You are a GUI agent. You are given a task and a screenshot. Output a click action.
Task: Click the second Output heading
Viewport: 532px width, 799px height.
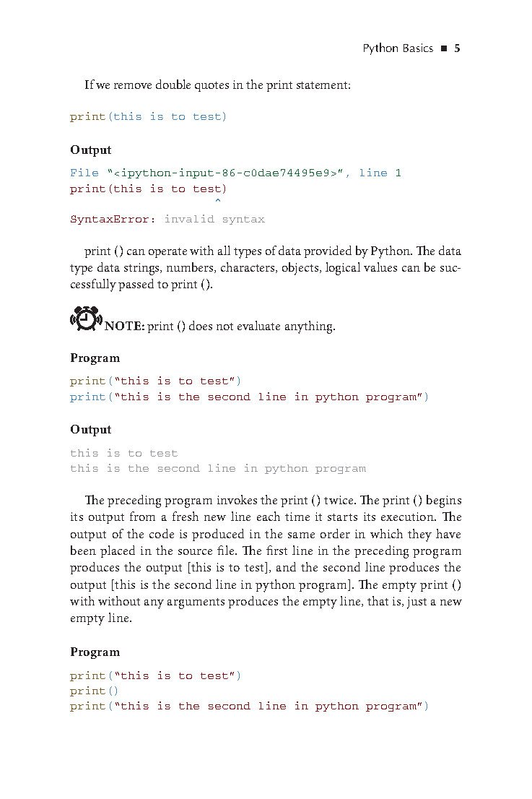[x=91, y=430]
